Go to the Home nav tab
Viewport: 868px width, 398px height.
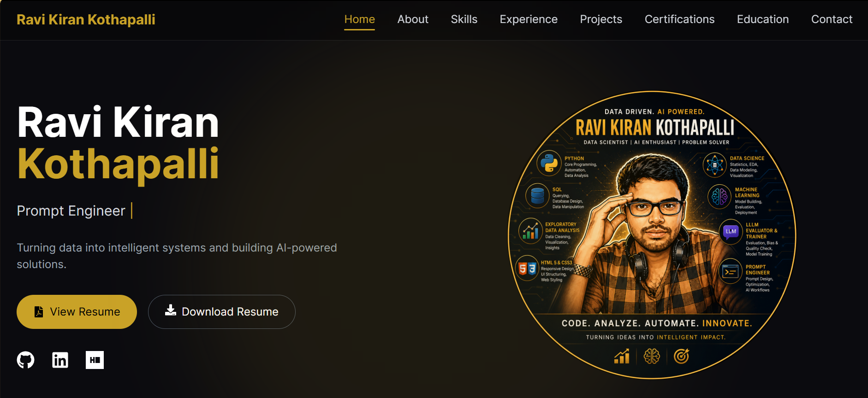coord(360,19)
